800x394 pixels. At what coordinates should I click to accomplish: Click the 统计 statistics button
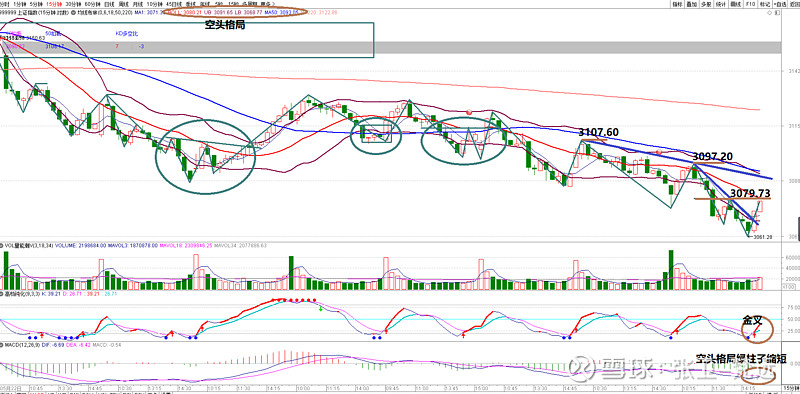(720, 4)
